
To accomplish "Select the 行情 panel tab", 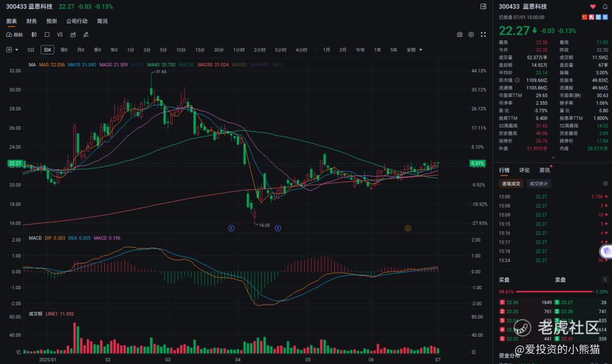I will (x=504, y=170).
